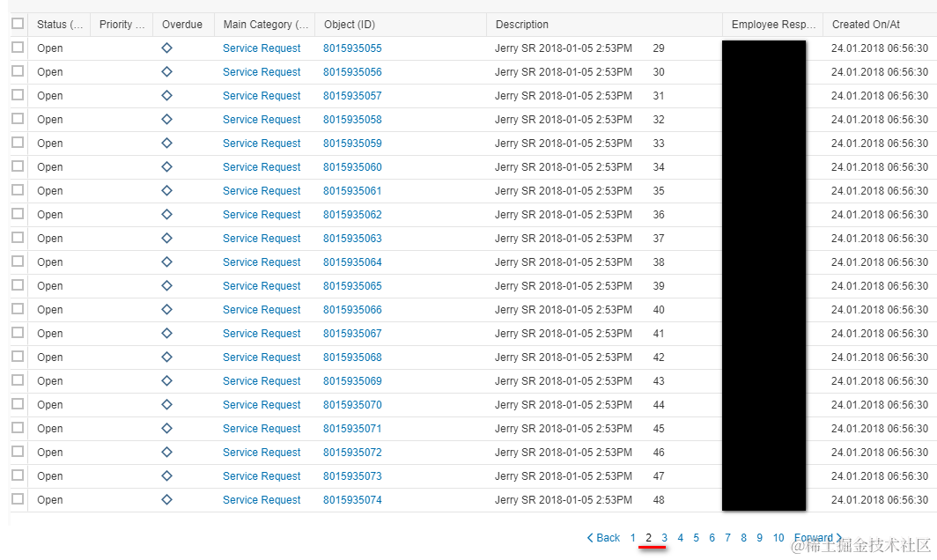The height and width of the screenshot is (560, 937).
Task: Open Service Request link for 8015935062
Action: point(262,215)
